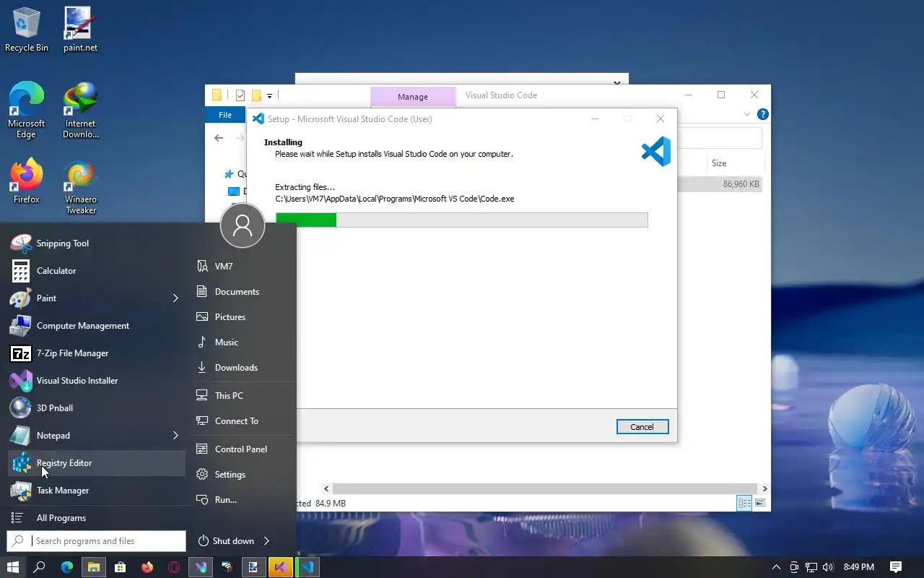924x578 pixels.
Task: Click the Search programs and files box
Action: pos(97,540)
